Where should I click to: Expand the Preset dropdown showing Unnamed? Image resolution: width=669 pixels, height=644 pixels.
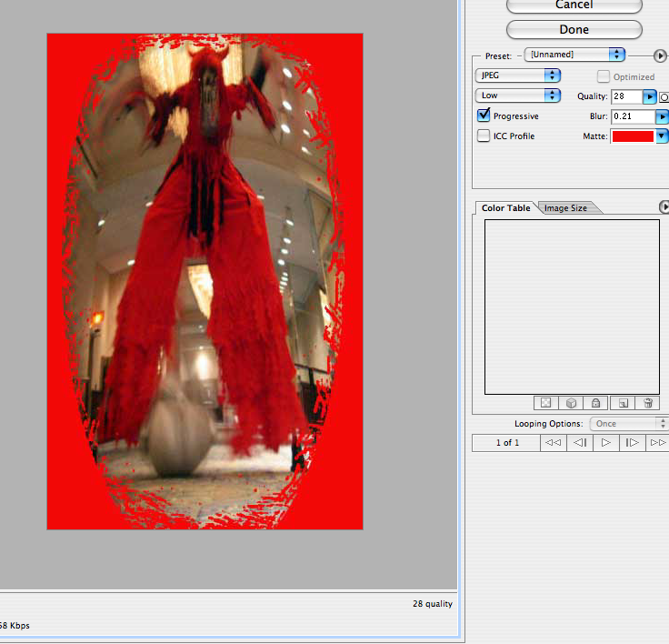pyautogui.click(x=574, y=55)
